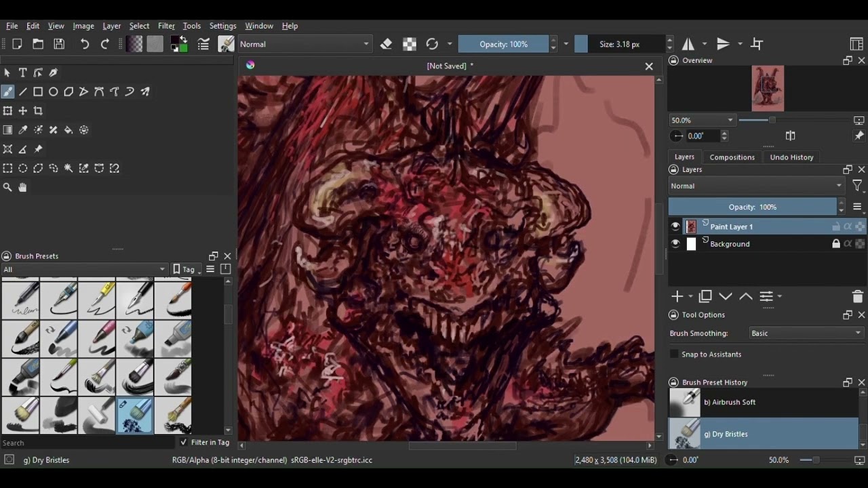Click the Undo arrow in toolbar
This screenshot has height=488, width=868.
(x=85, y=44)
